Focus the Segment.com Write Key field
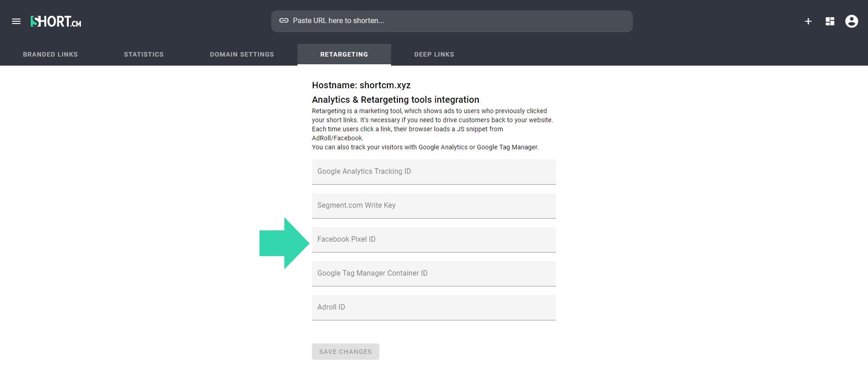Image resolution: width=868 pixels, height=372 pixels. coord(434,205)
